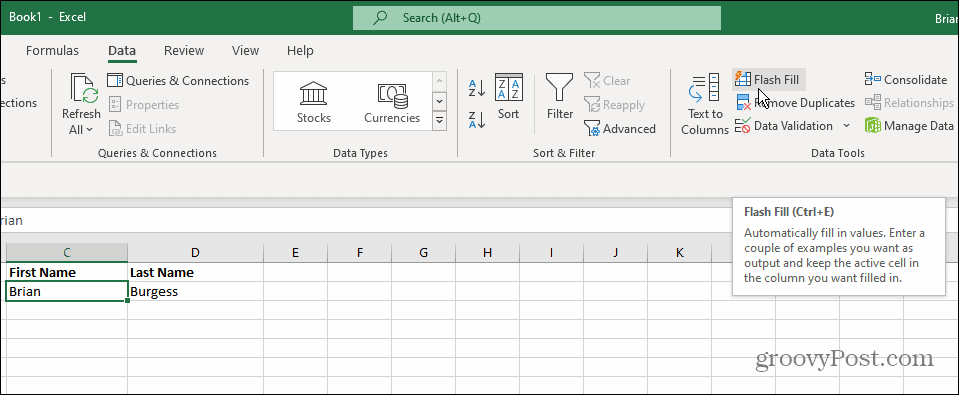Select column J header

615,253
